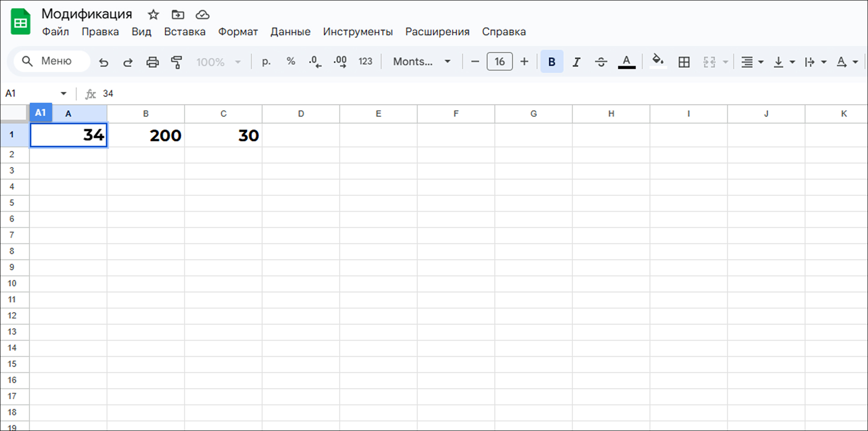Open more number formats (123)
Image resolution: width=868 pixels, height=431 pixels.
coord(365,61)
